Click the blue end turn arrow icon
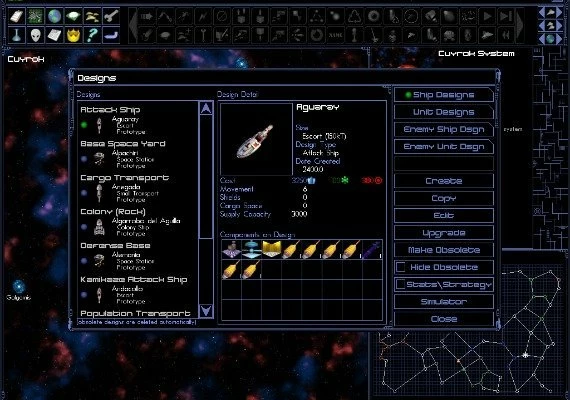This screenshot has width=570, height=400. (111, 35)
